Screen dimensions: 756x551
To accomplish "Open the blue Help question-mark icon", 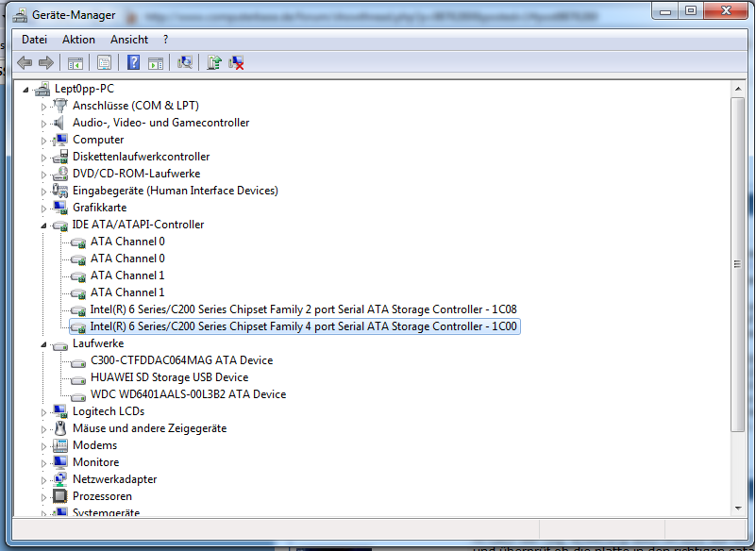I will click(134, 62).
